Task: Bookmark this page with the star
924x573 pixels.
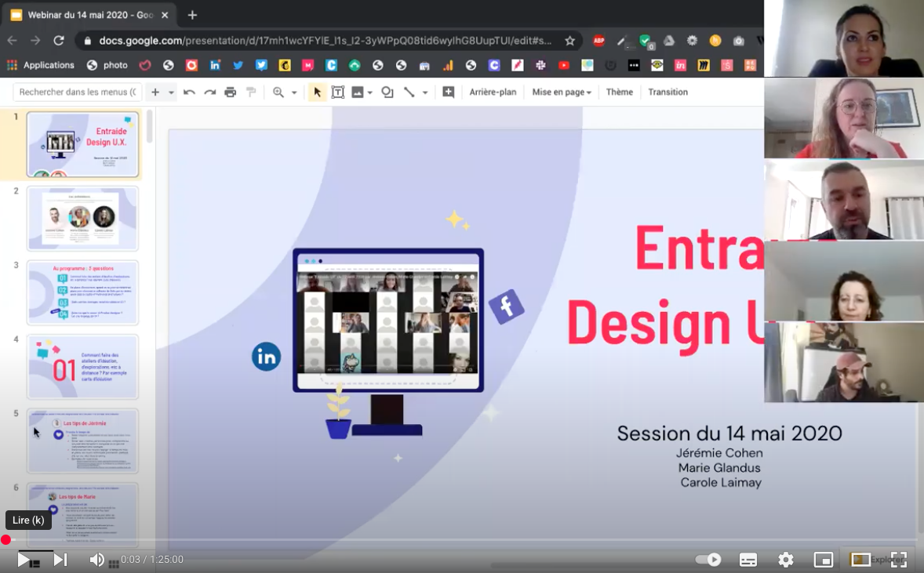Action: click(x=569, y=41)
